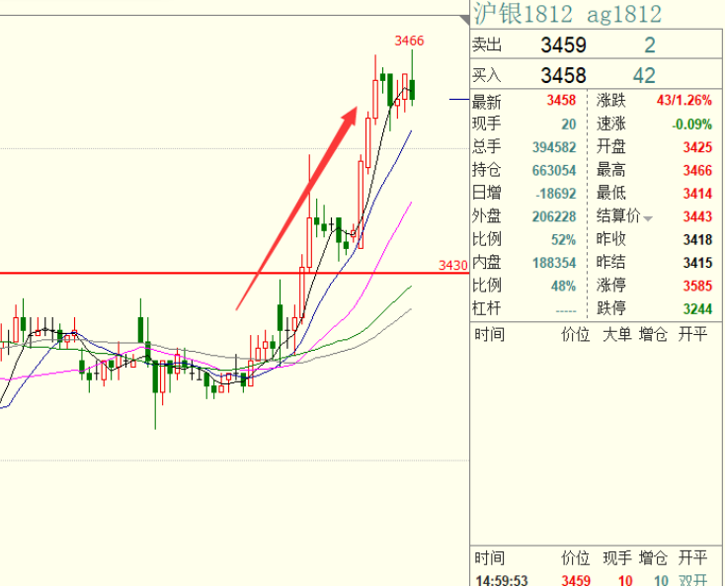Click the buy volume 42

click(644, 75)
